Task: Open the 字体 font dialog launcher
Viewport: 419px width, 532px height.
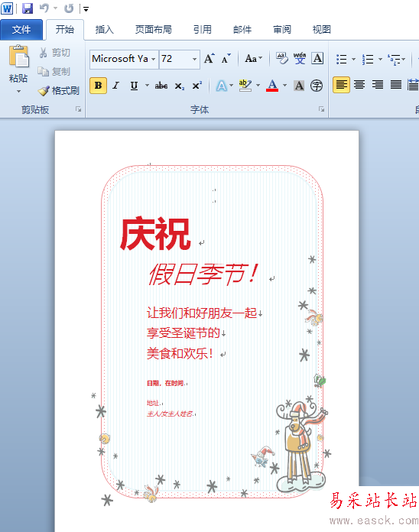Action: (321, 109)
